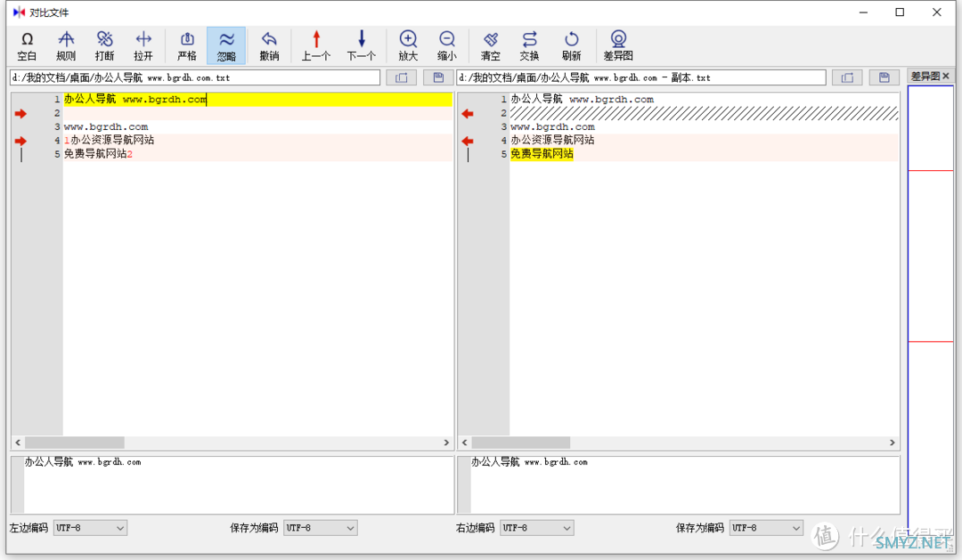The height and width of the screenshot is (560, 962).
Task: Open the right 保存为编码 dropdown
Action: 766,528
